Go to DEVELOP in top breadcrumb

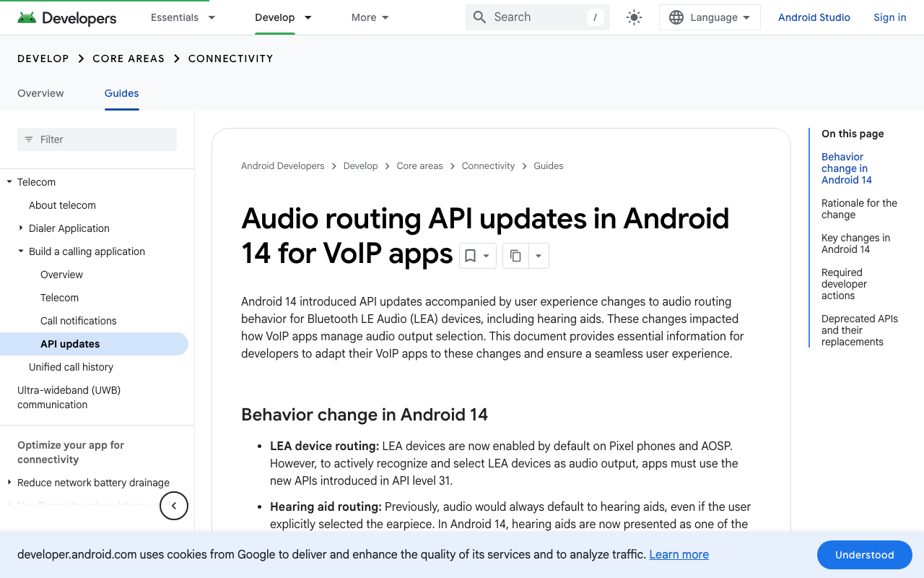click(43, 59)
